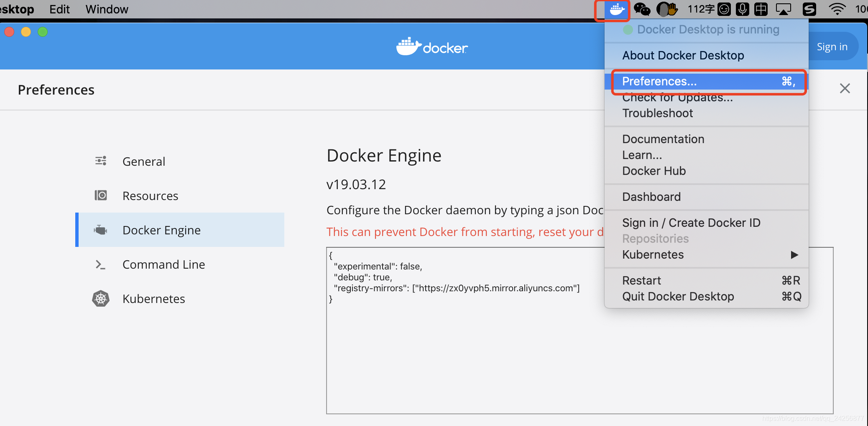Open the General preferences section

coord(180,161)
